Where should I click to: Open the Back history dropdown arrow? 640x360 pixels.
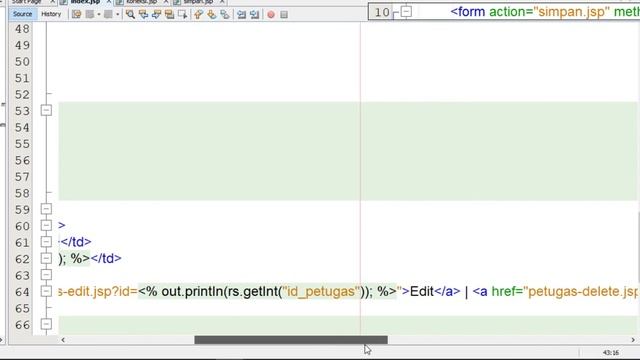coord(99,14)
